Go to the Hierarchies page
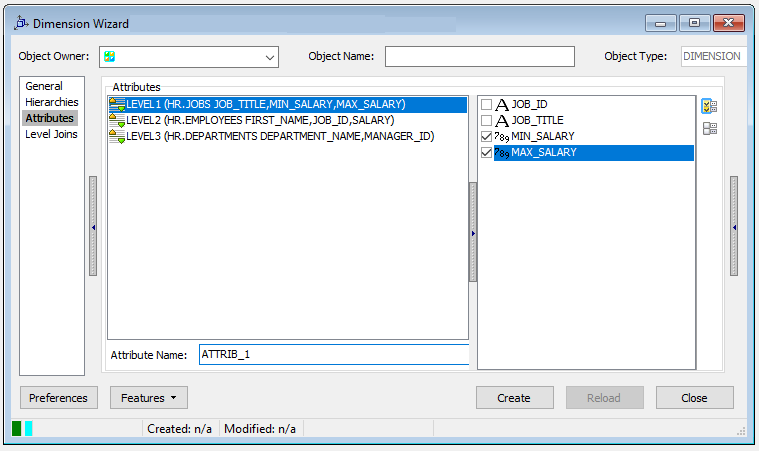Image resolution: width=759 pixels, height=451 pixels. tap(51, 102)
